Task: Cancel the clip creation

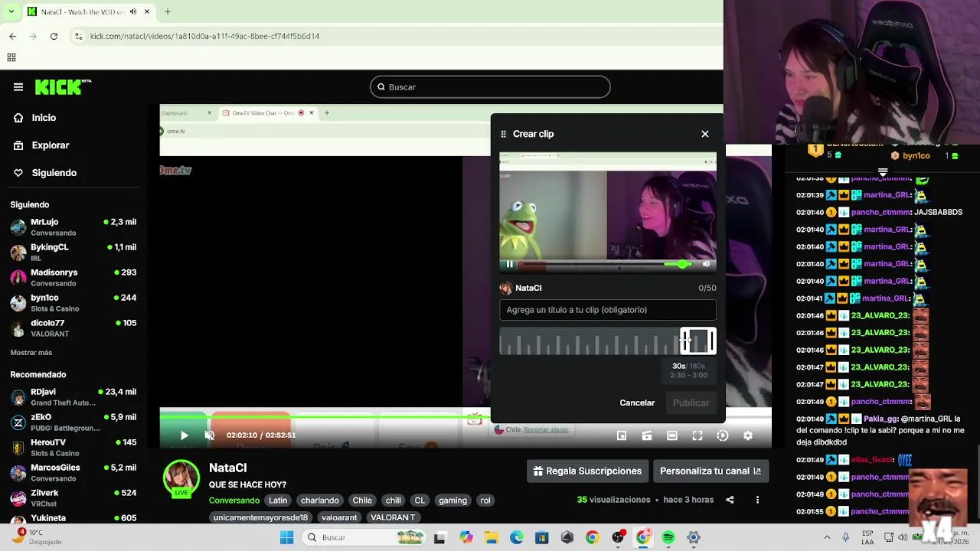Action: coord(637,403)
